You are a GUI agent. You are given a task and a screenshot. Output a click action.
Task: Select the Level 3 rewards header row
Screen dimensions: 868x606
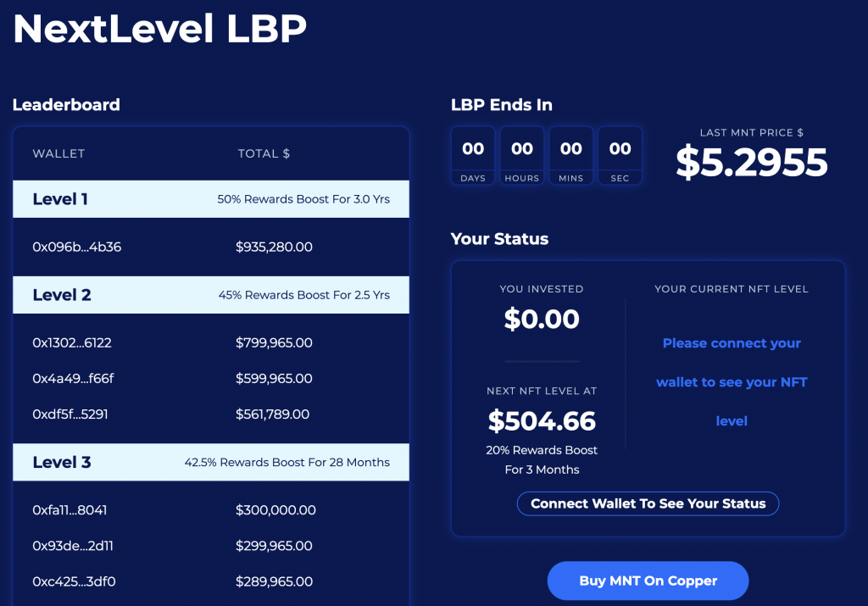(x=211, y=462)
